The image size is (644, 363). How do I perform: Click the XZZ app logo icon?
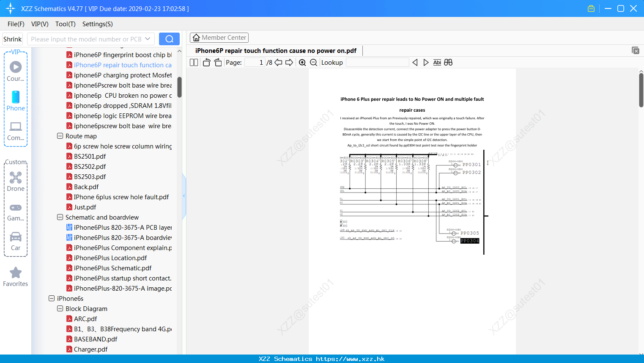click(x=10, y=8)
